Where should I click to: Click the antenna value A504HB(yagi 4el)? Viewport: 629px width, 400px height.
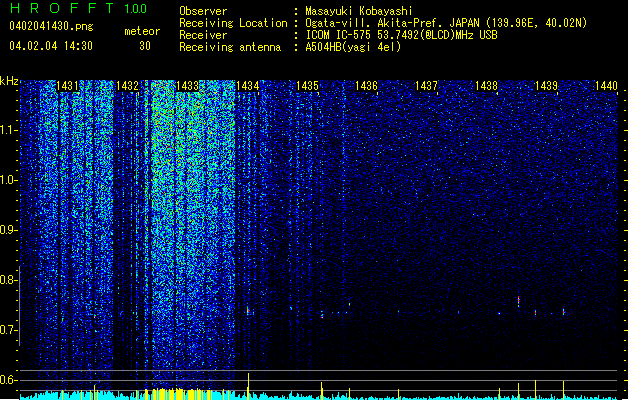[x=353, y=47]
